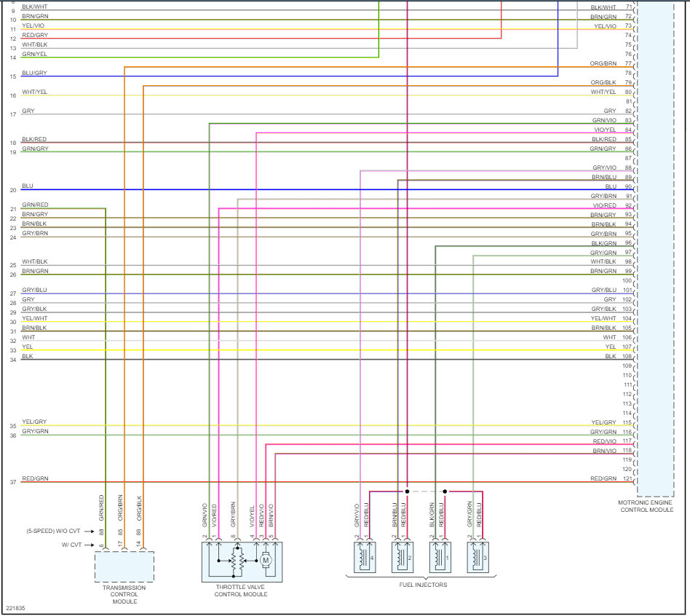
Task: Click BRN/BLU label at ECM pin 89
Action: coord(604,177)
